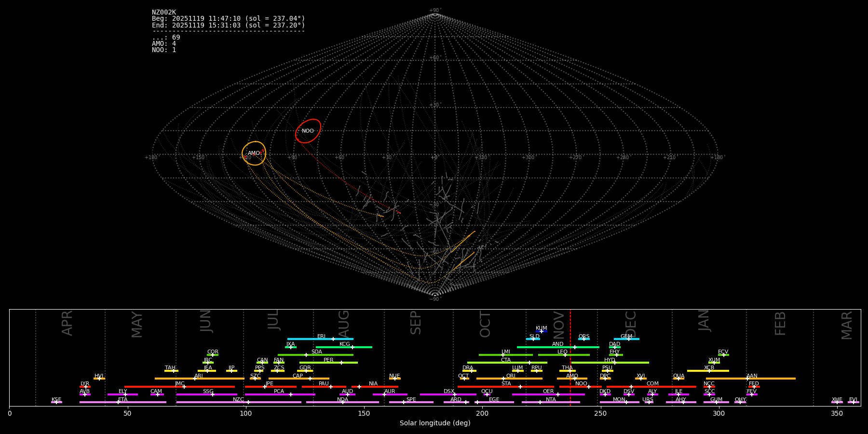The image size is (868, 434).
Task: Click the Beg: 20251119 11:47:10 timestamp line
Action: tap(229, 19)
